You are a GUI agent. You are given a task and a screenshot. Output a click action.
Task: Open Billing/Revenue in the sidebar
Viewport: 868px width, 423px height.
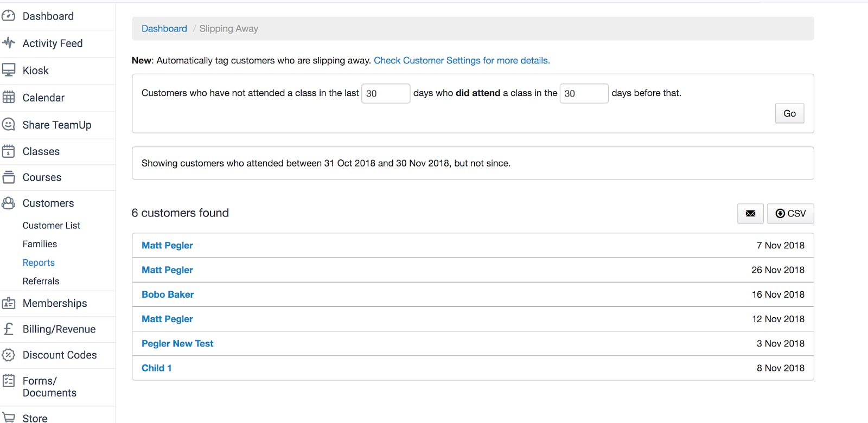59,329
